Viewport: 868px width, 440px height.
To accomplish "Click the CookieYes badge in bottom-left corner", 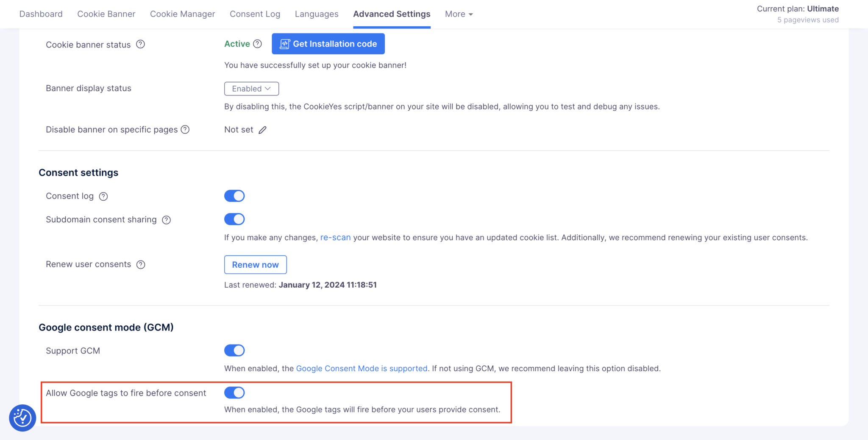I will [x=22, y=418].
